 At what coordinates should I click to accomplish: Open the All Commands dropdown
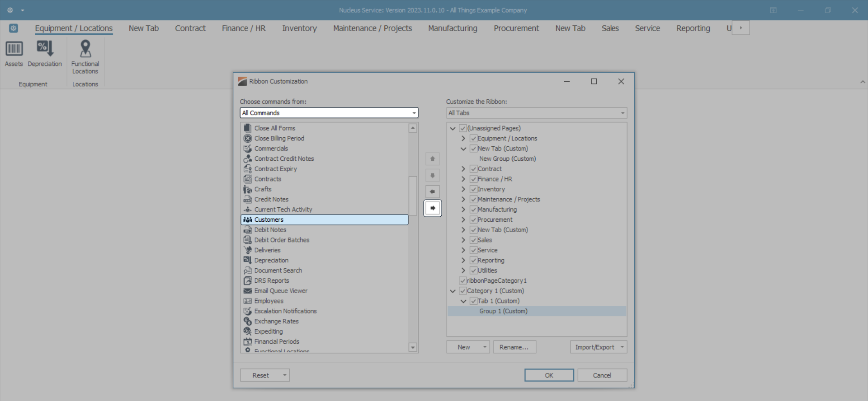point(329,113)
